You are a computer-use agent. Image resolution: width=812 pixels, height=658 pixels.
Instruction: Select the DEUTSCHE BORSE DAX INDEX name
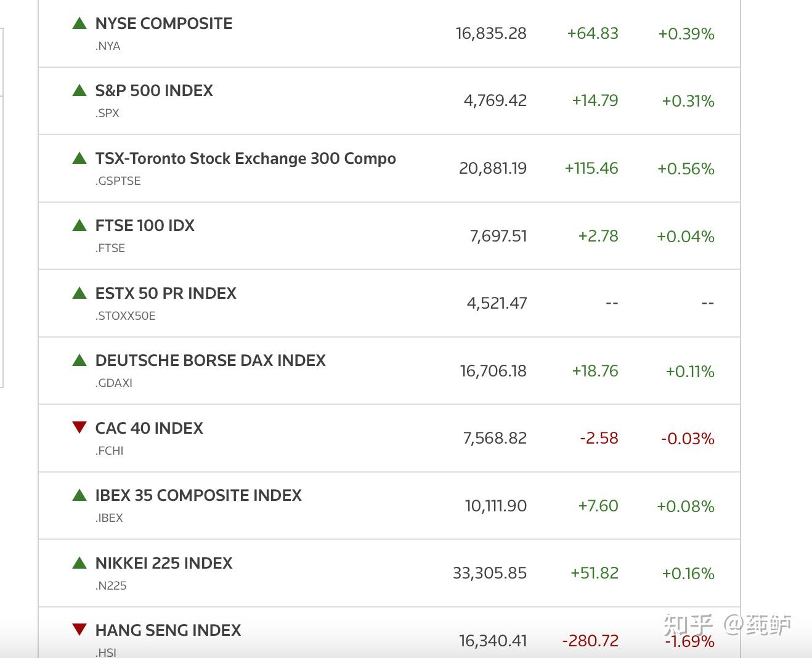(210, 360)
